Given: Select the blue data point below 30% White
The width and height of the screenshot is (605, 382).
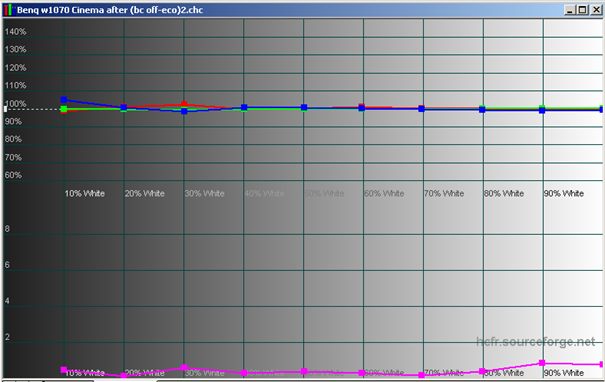Looking at the screenshot, I should click(184, 111).
